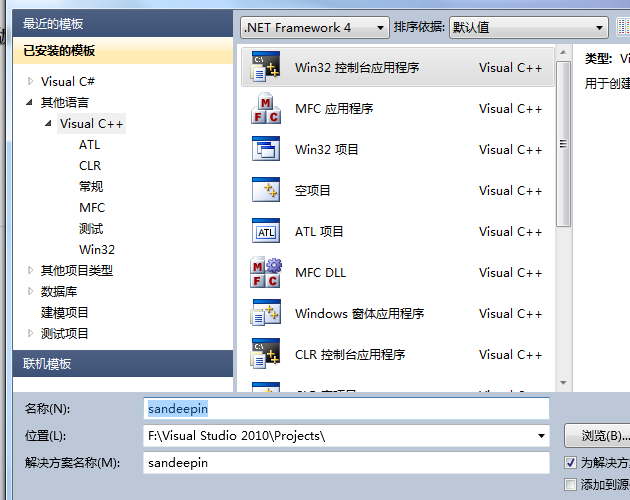The height and width of the screenshot is (500, 630).
Task: Click the MFC 应用程序 template icon
Action: [x=266, y=109]
